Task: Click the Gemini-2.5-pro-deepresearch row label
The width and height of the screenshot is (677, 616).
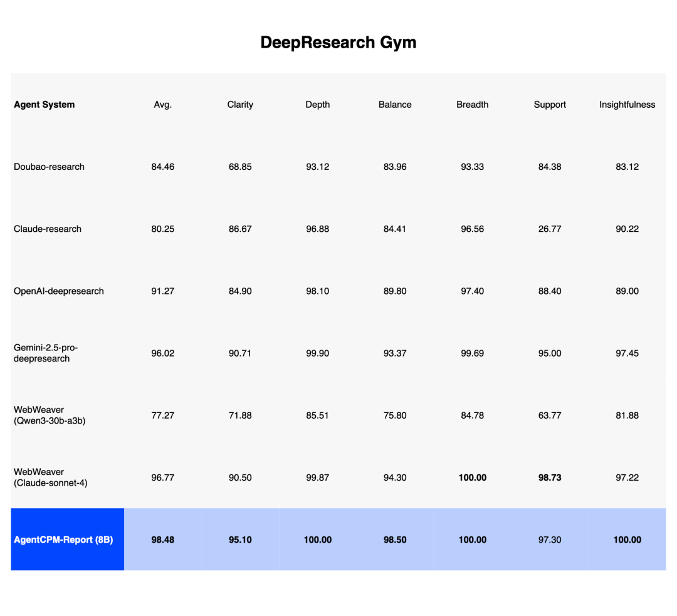Action: 46,353
